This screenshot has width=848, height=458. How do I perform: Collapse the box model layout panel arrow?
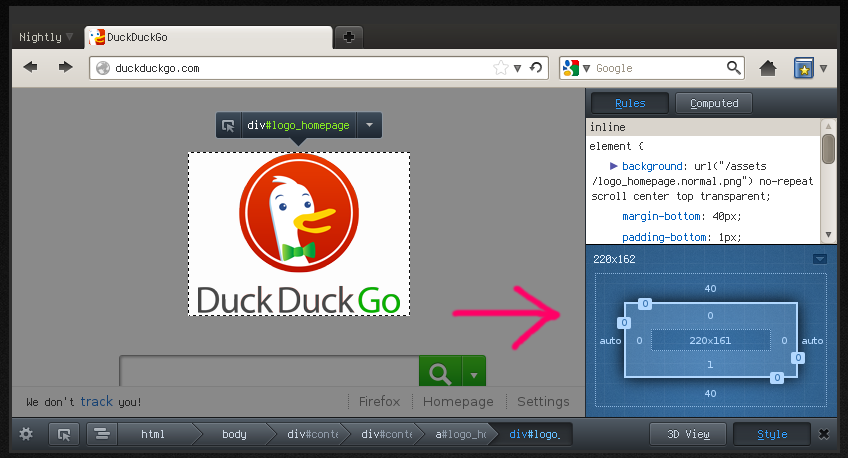click(x=820, y=259)
